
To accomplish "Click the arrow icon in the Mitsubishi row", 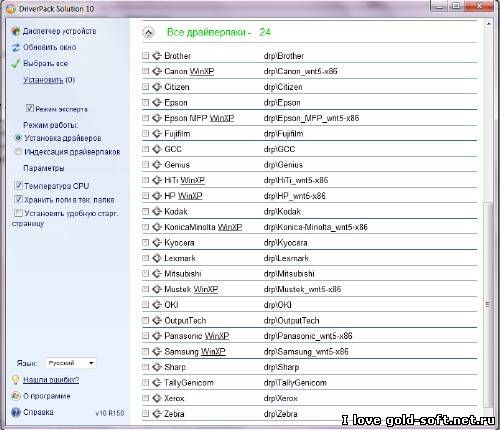I will pyautogui.click(x=157, y=274).
